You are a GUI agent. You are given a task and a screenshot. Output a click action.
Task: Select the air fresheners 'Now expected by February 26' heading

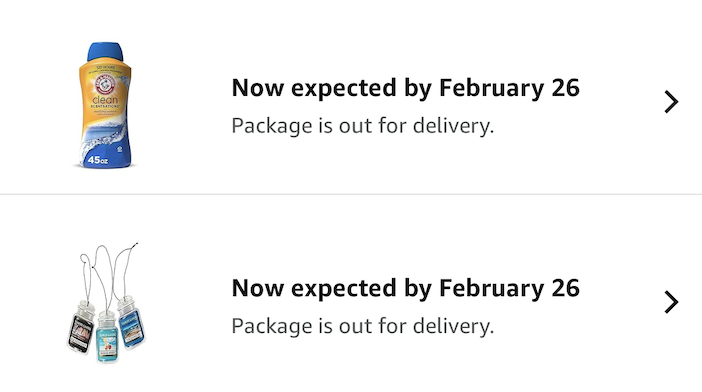coord(405,288)
